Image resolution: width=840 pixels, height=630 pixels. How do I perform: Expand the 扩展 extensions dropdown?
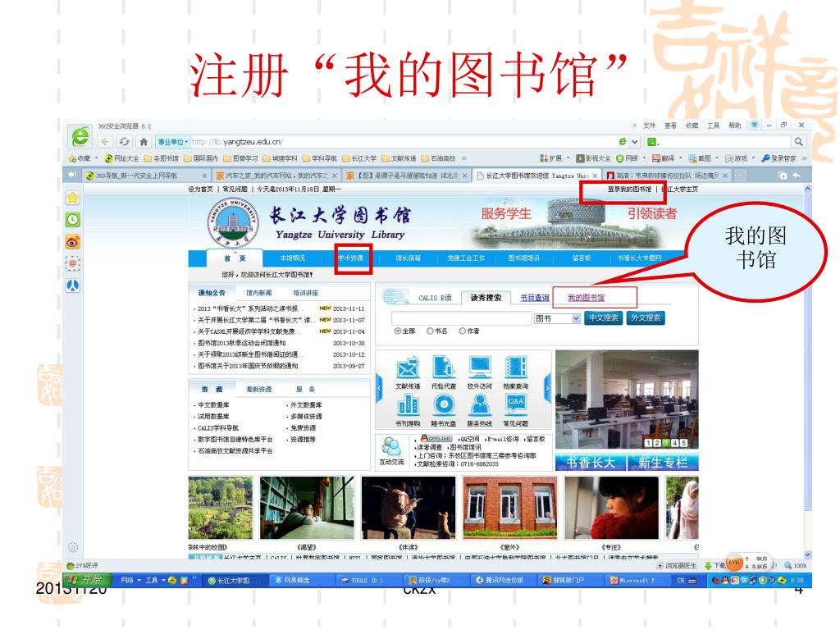pyautogui.click(x=568, y=158)
